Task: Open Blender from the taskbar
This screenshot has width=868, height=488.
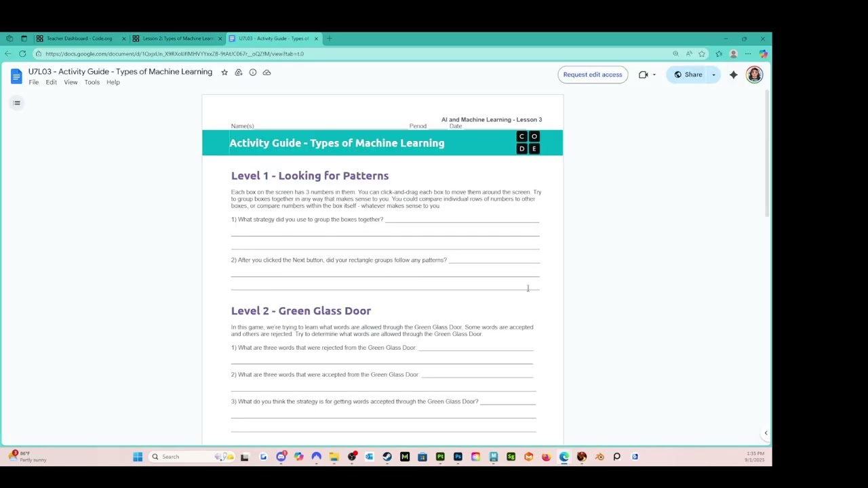Action: [599, 457]
